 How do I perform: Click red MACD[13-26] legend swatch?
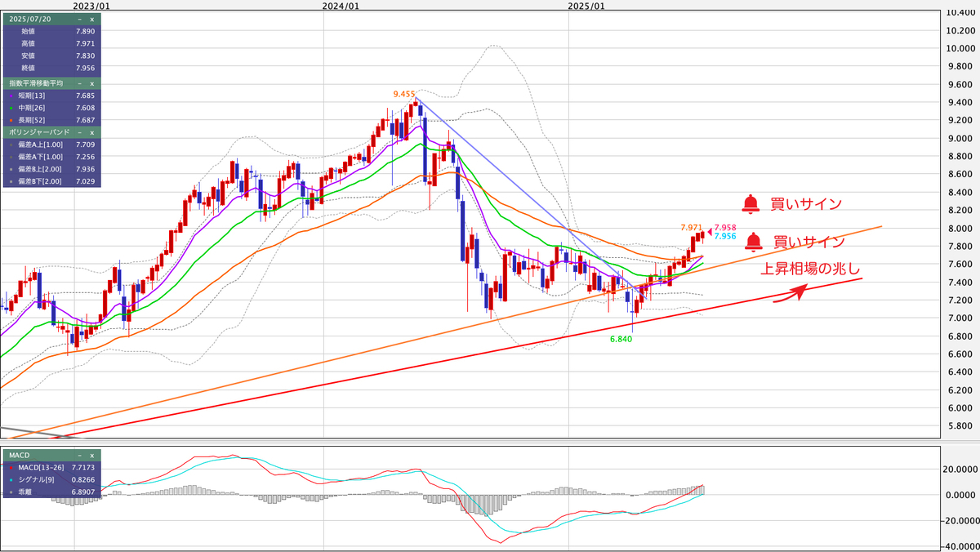click(9, 467)
